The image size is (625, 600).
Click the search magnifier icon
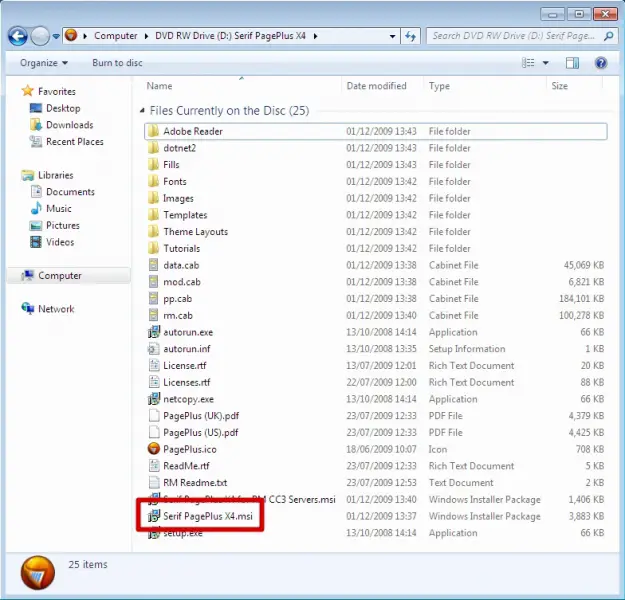pyautogui.click(x=609, y=36)
